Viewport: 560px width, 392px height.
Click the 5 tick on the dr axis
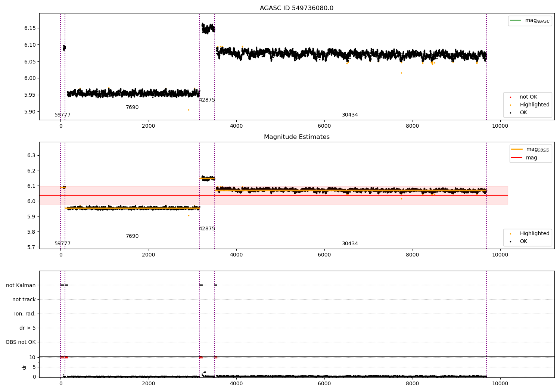[34, 367]
